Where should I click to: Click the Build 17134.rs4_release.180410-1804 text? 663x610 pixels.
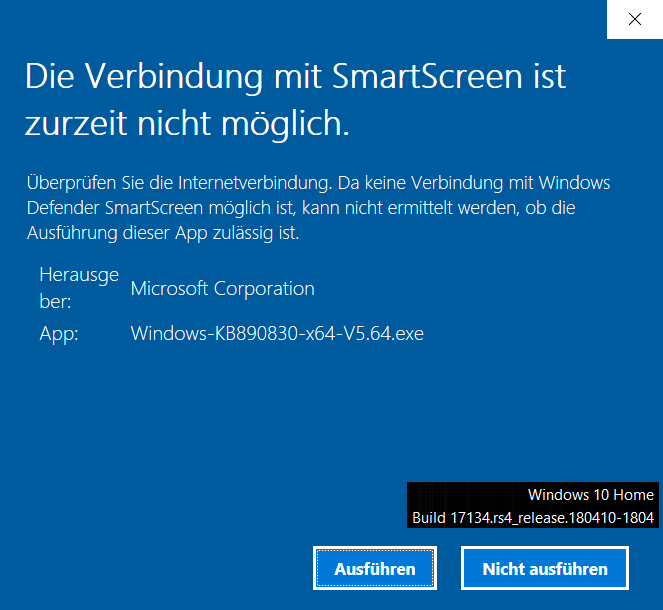point(533,518)
